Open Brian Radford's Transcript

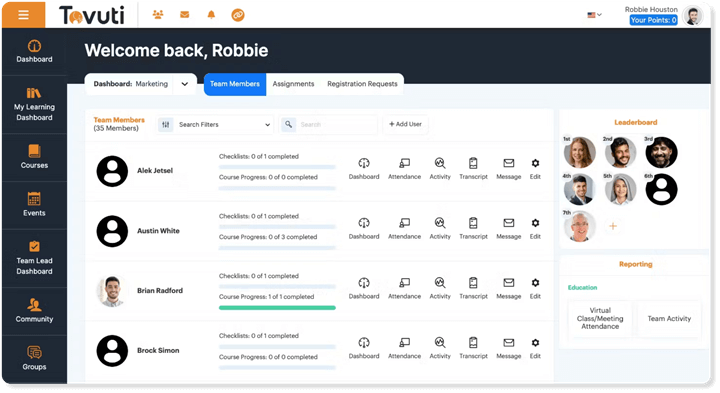click(473, 288)
